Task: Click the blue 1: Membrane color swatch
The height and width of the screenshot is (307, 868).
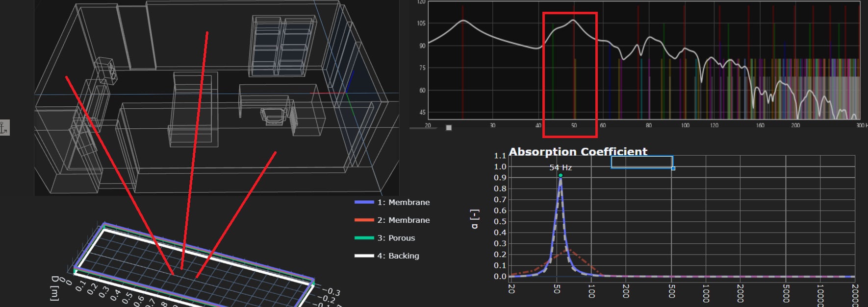Action: tap(364, 202)
